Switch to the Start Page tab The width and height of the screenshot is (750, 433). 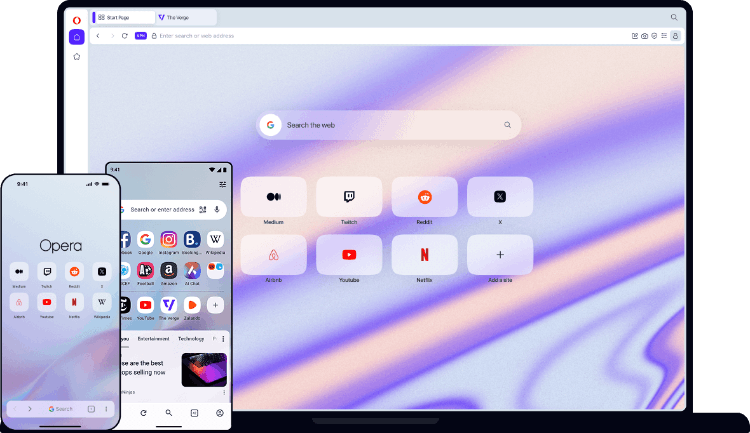coord(121,18)
